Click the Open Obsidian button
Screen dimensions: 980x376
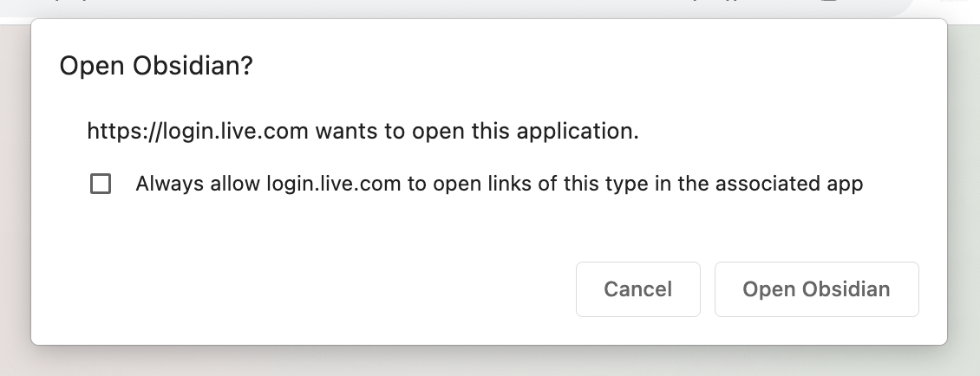[x=816, y=289]
